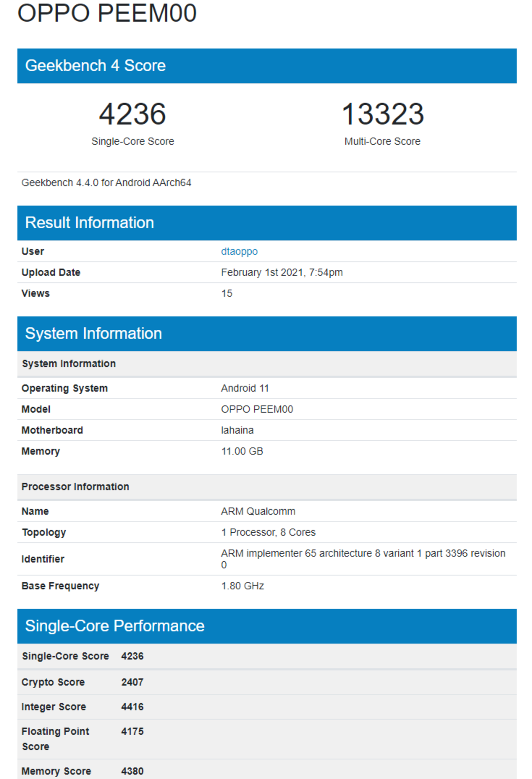Click the 4236 single-core score number
Viewport: 532px width, 779px height.
tap(132, 114)
